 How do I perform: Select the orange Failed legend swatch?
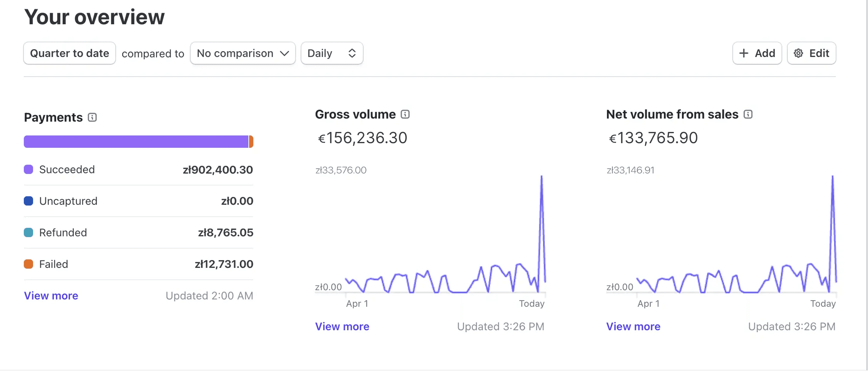(28, 264)
